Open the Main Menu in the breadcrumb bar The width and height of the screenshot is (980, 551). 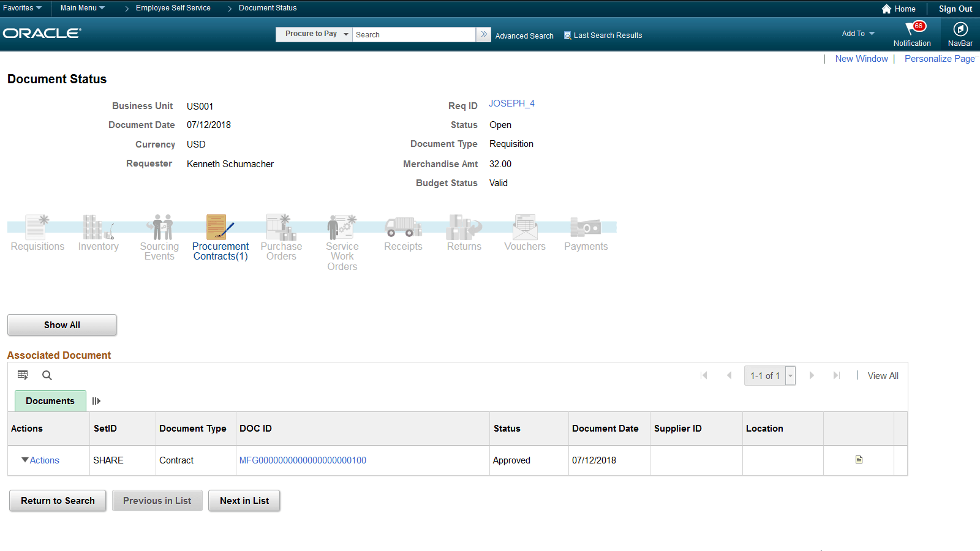[82, 8]
